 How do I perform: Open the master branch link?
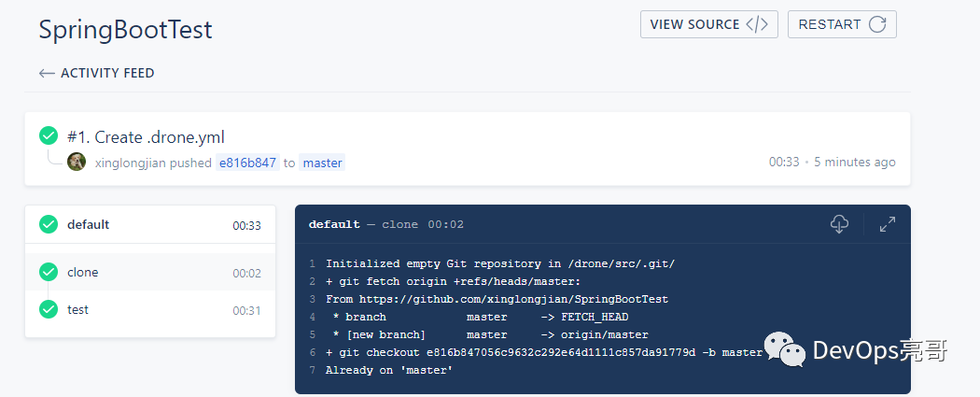coord(322,163)
